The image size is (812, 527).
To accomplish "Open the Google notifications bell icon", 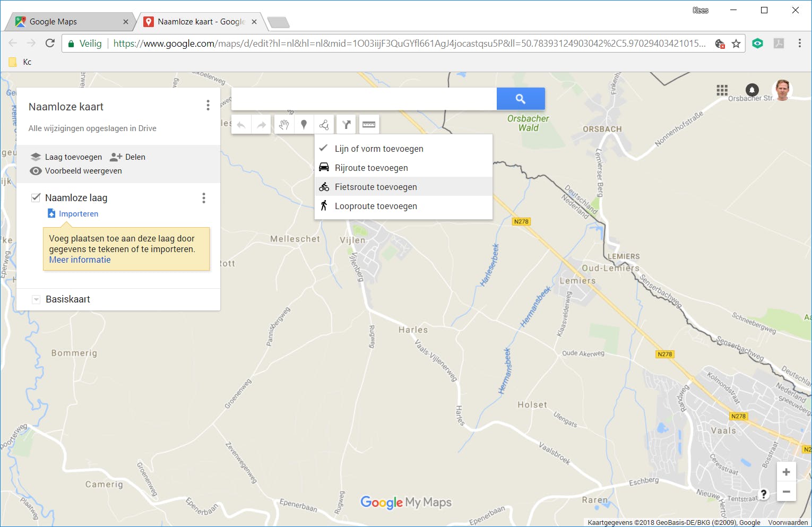I will pos(752,90).
